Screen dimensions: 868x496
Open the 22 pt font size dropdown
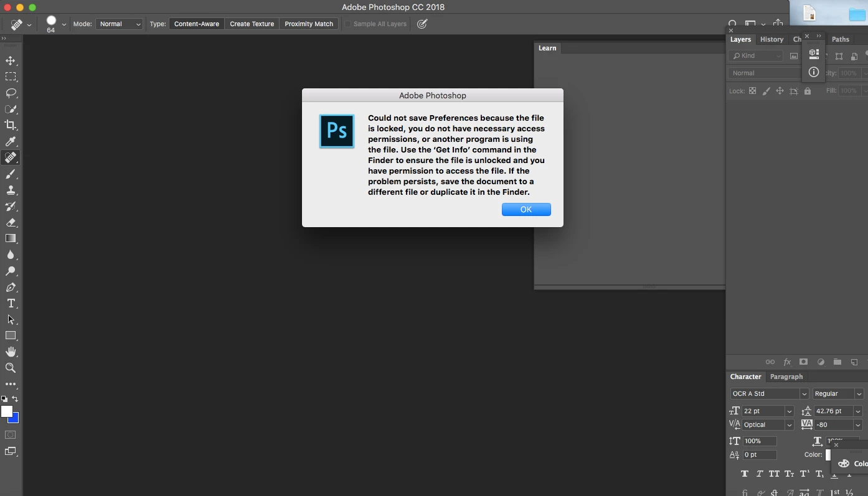(x=789, y=411)
